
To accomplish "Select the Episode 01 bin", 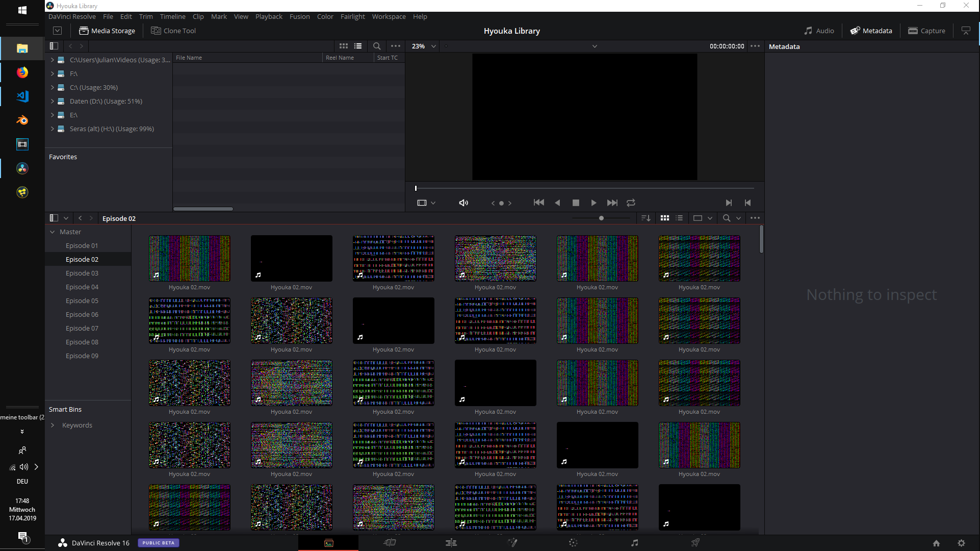I will 82,245.
